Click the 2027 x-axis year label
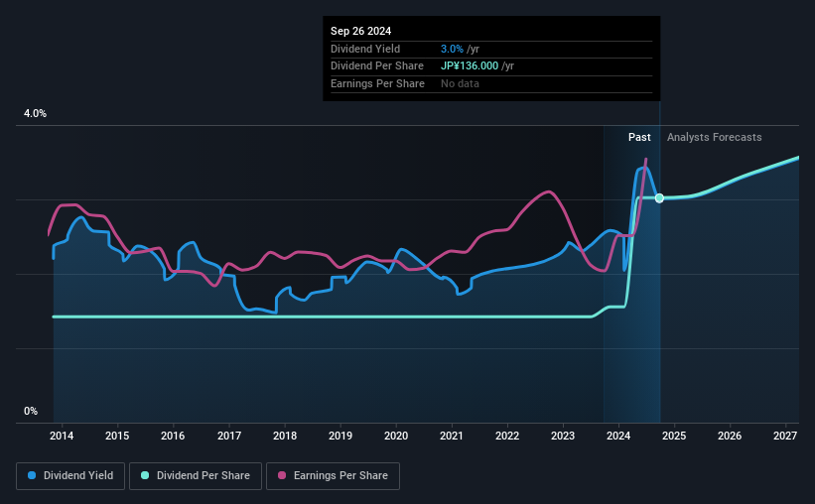The image size is (815, 504). pyautogui.click(x=785, y=436)
